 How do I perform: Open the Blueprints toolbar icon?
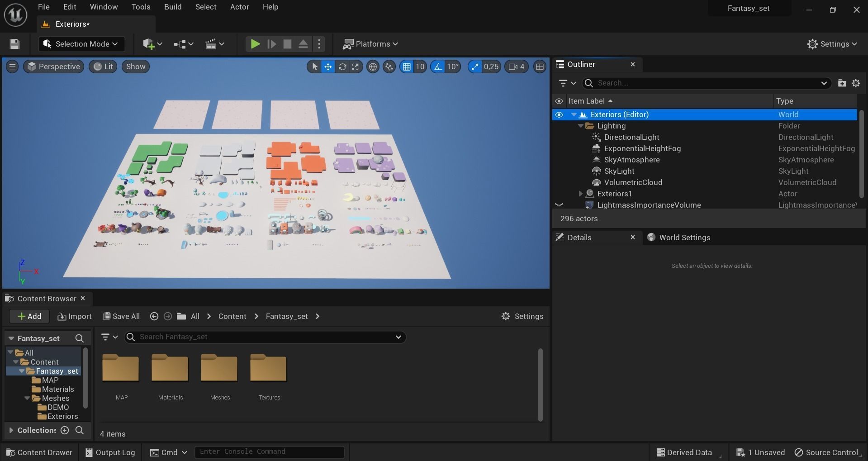click(x=183, y=44)
